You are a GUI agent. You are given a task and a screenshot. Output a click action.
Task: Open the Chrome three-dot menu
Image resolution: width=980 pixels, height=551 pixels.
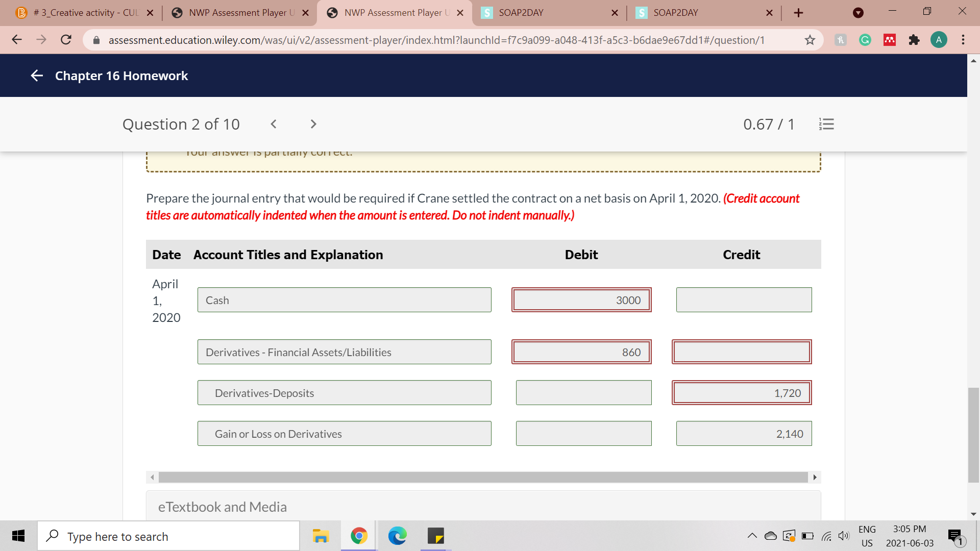click(x=963, y=40)
